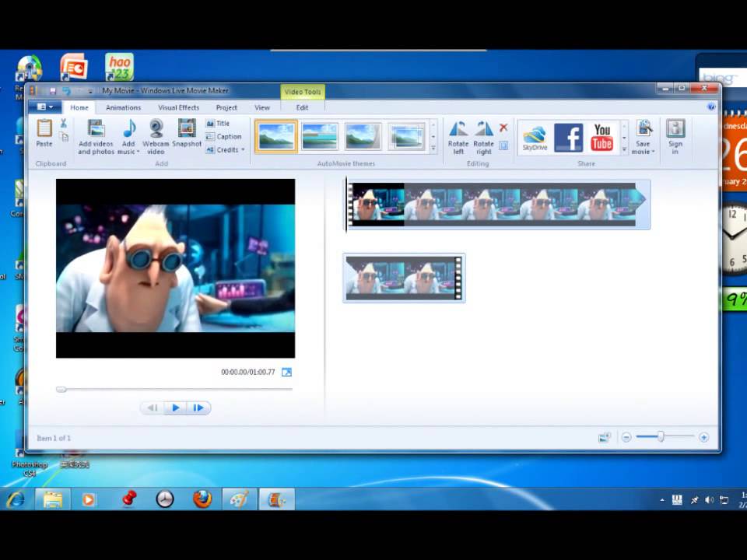The image size is (747, 560).
Task: Click the system tray volume icon
Action: [x=709, y=499]
